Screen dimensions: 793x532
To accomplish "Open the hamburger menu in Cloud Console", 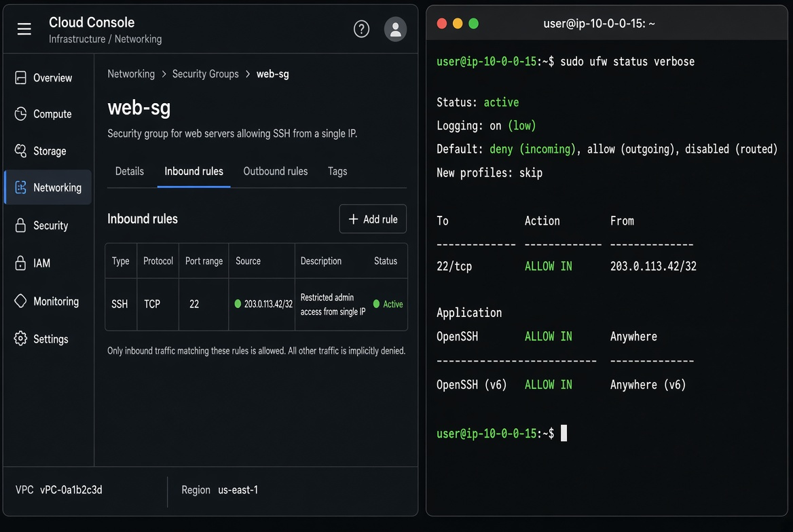I will click(x=24, y=29).
